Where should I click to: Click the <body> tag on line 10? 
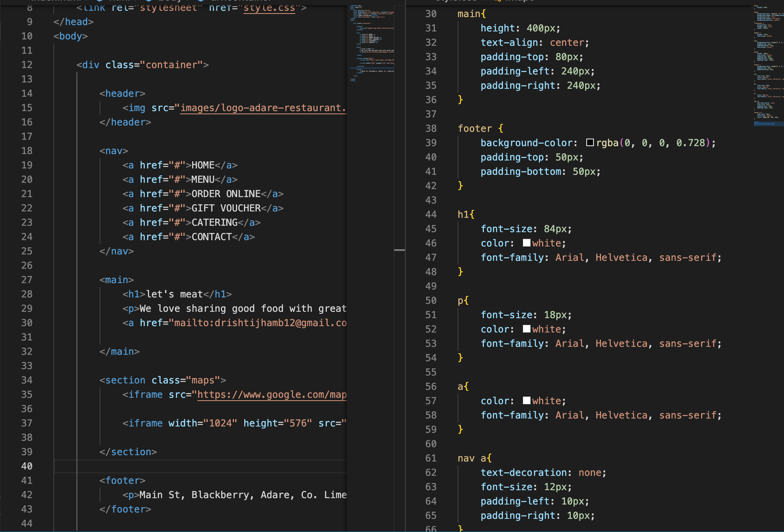point(71,36)
